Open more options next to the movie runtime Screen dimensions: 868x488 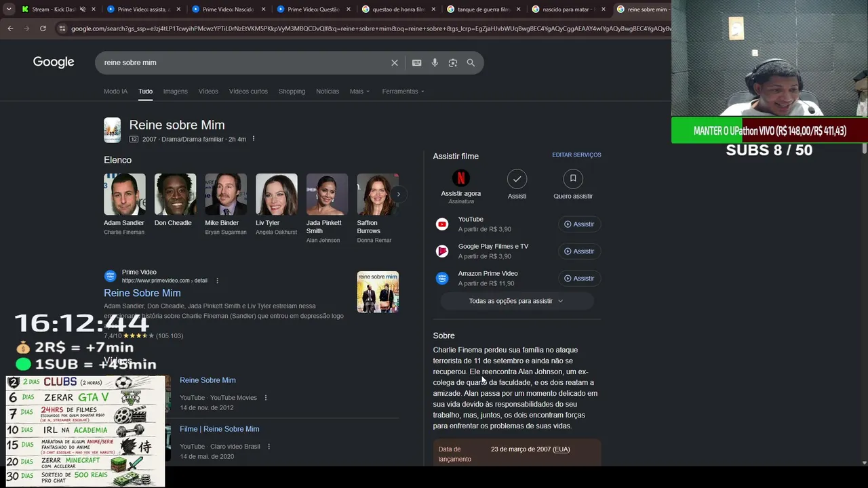point(254,139)
